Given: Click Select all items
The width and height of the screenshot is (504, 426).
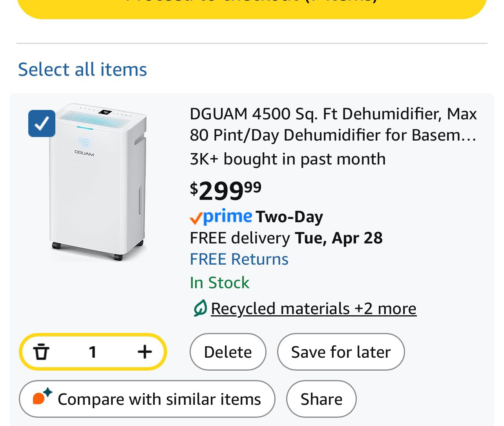Looking at the screenshot, I should pos(82,69).
